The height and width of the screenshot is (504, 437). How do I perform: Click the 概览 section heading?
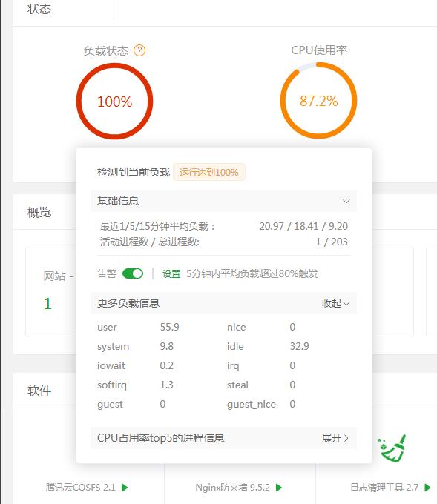(39, 213)
